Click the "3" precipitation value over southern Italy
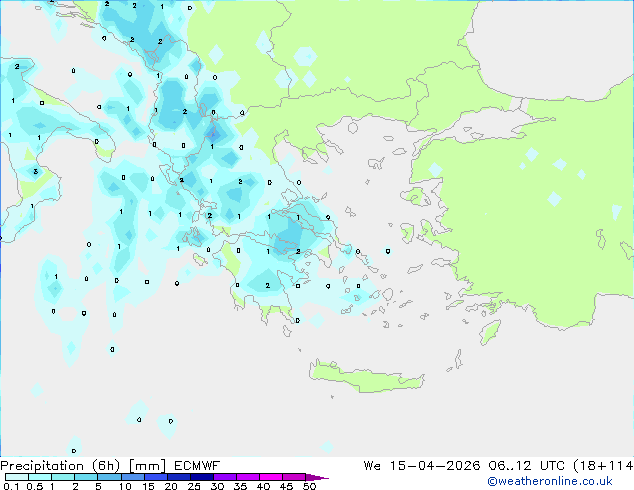634x490 pixels. click(x=36, y=172)
